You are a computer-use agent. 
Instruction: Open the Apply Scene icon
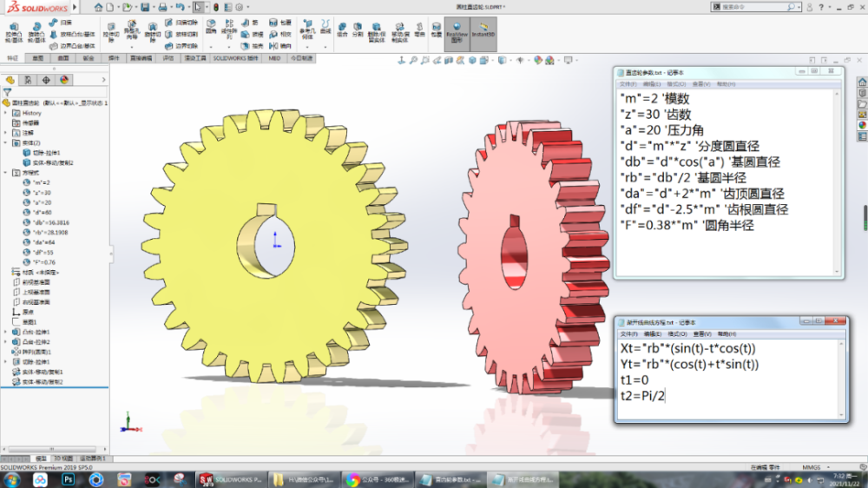click(x=549, y=61)
